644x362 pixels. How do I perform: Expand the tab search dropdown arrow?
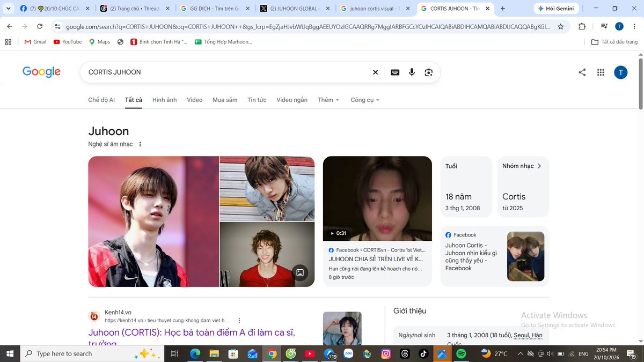point(8,9)
